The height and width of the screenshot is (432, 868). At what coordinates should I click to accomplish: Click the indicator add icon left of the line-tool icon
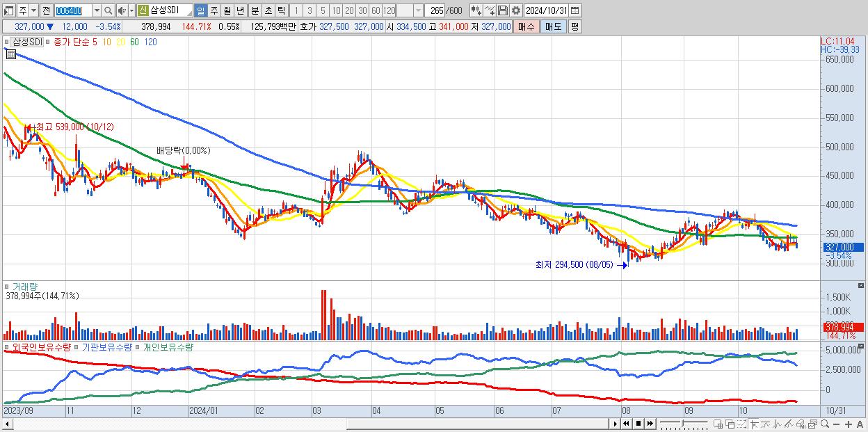click(476, 10)
